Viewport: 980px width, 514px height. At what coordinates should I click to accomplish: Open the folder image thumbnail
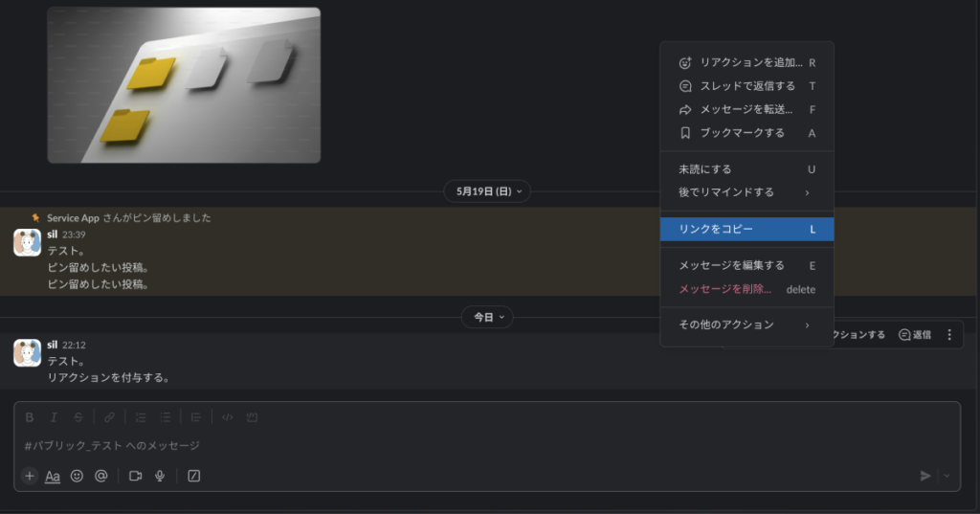[184, 85]
